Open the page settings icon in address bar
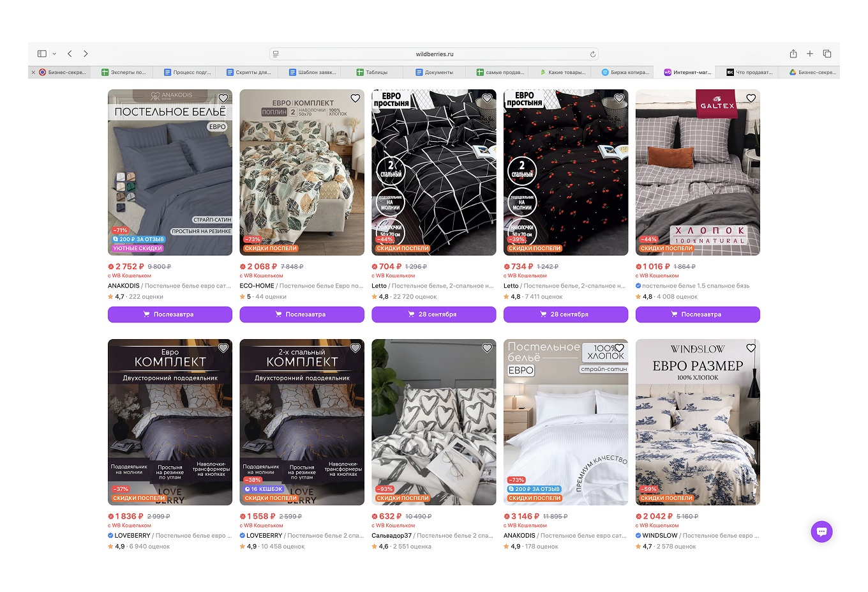The height and width of the screenshot is (592, 868). click(x=275, y=54)
